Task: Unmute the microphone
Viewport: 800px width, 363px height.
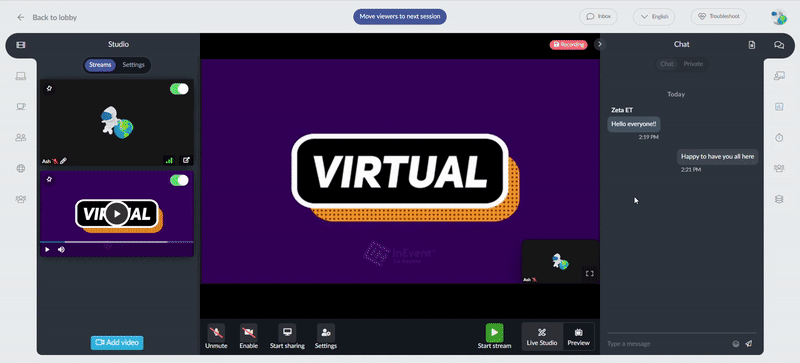Action: (216, 337)
